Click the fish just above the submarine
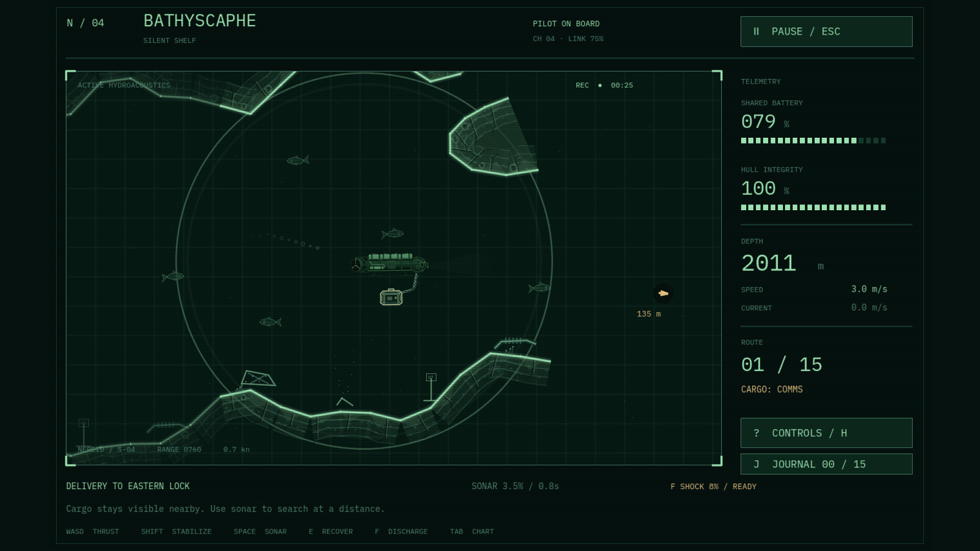Image resolution: width=980 pixels, height=551 pixels. click(393, 234)
